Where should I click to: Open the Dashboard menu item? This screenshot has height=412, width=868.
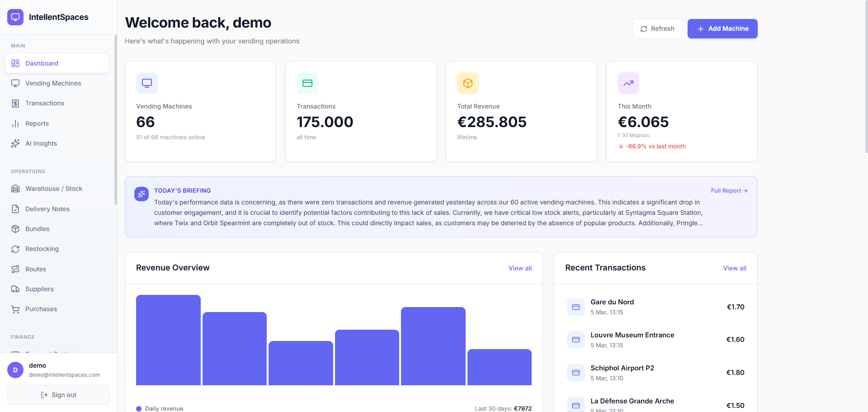click(57, 63)
